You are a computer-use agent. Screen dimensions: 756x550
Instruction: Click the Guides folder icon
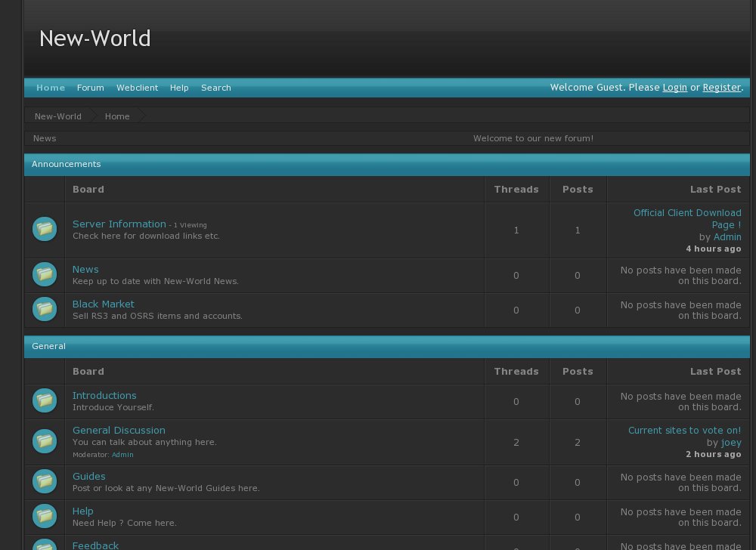[x=44, y=481]
